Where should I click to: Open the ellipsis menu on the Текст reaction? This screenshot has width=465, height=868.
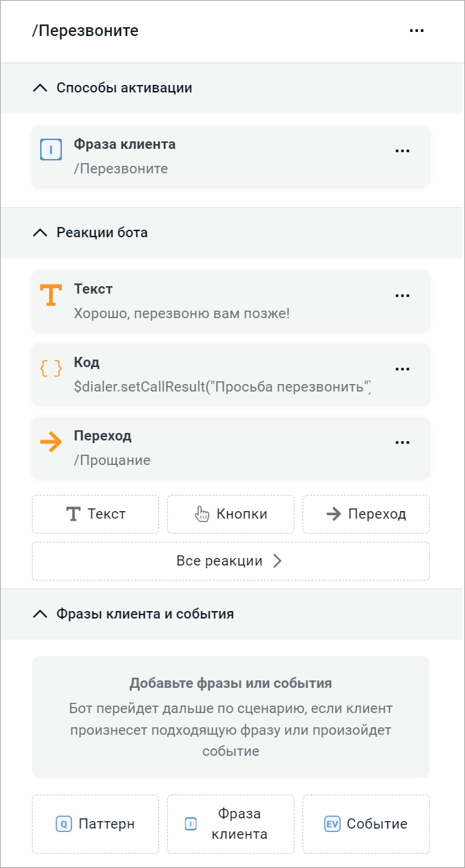(x=402, y=294)
